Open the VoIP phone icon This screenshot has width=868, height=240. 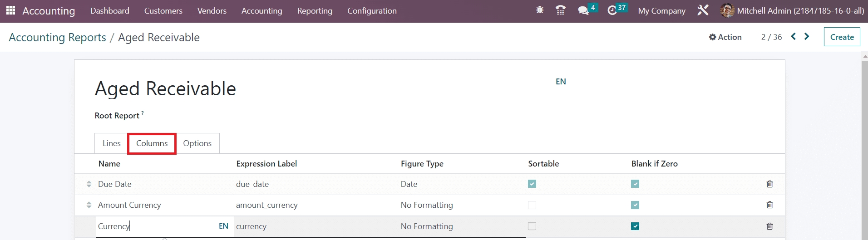561,10
